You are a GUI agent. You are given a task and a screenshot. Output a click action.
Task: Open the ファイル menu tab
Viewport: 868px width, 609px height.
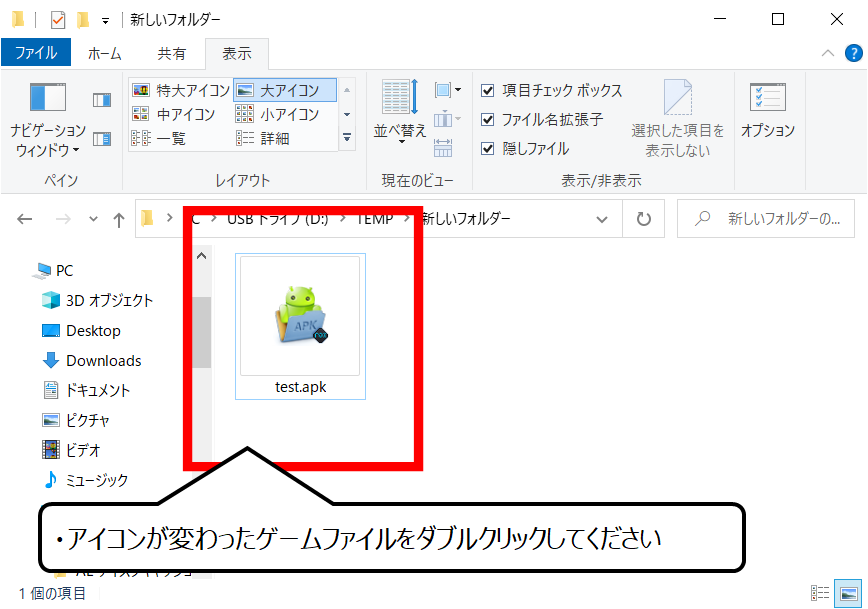tap(36, 53)
